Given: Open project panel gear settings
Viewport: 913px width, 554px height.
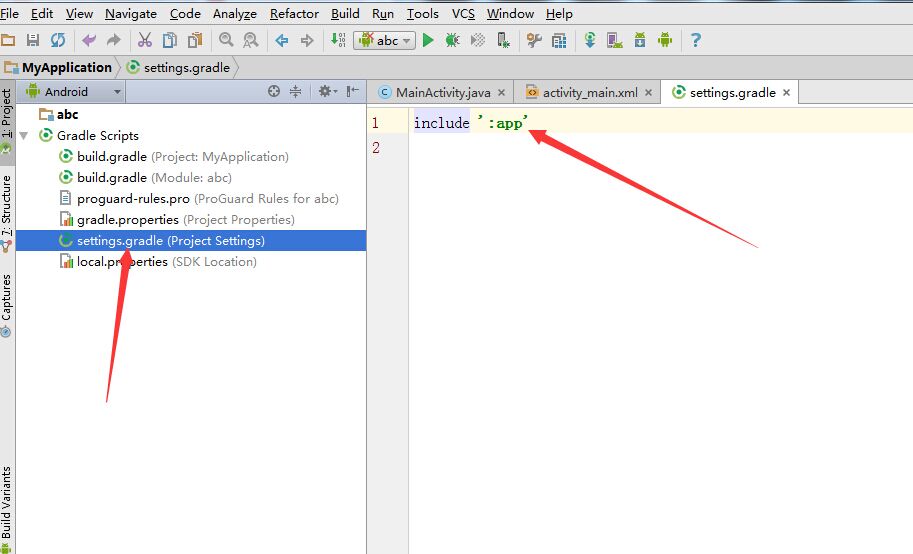Looking at the screenshot, I should [x=327, y=91].
